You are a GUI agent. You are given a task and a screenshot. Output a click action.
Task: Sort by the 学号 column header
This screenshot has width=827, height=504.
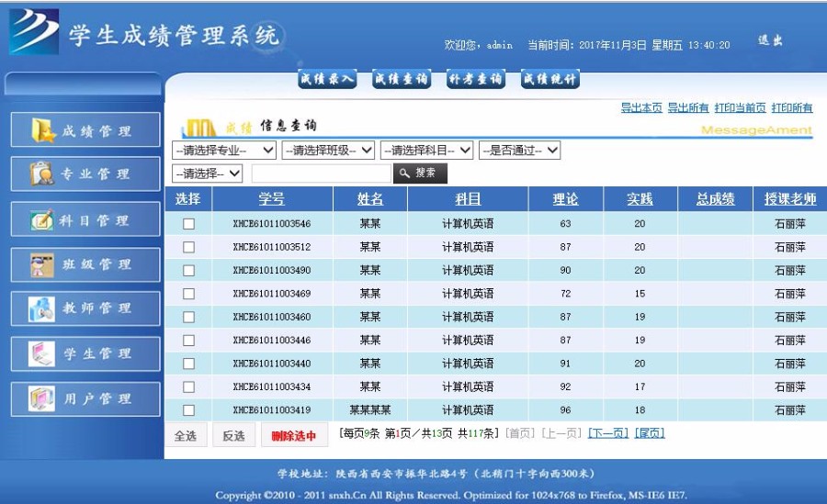click(272, 198)
